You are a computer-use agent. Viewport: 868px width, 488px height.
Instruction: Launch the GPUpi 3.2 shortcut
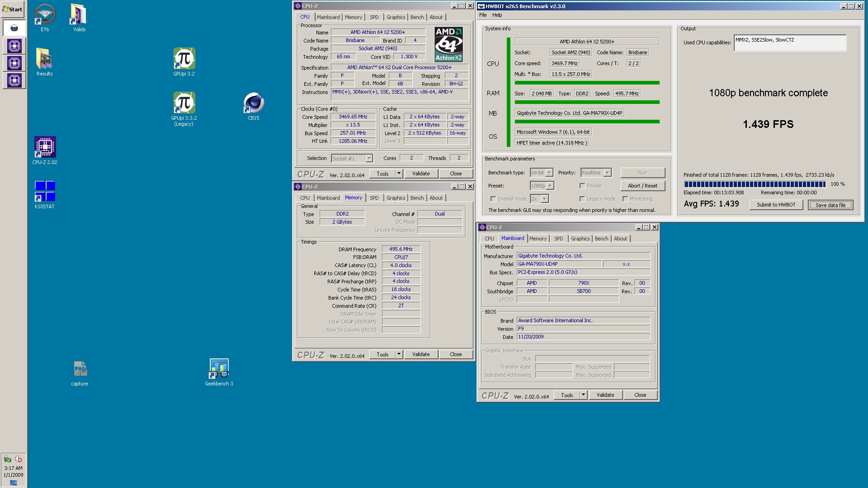[184, 62]
